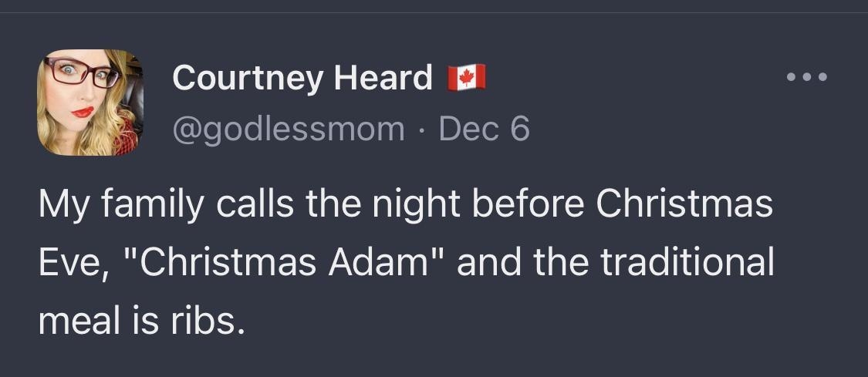
Task: Click the word "Christmas" ending the first line
Action: (685, 206)
